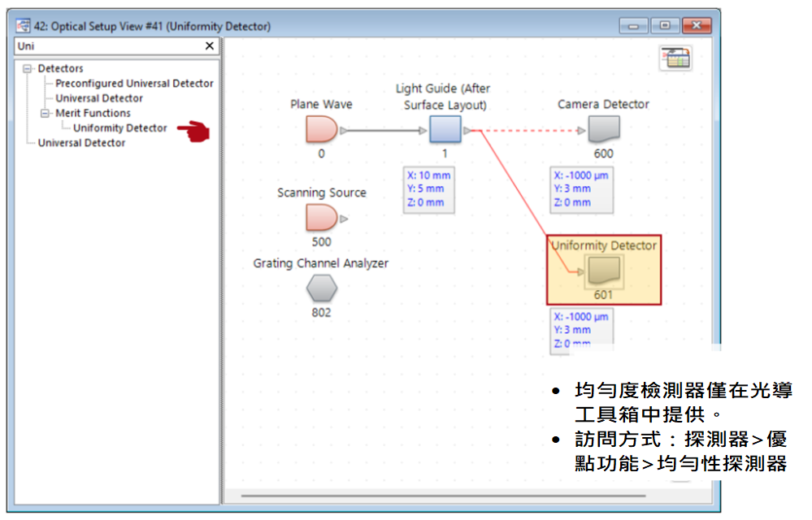Viewport: 812px width, 520px height.
Task: Click the Grating Channel Analyzer label
Action: pos(320,263)
